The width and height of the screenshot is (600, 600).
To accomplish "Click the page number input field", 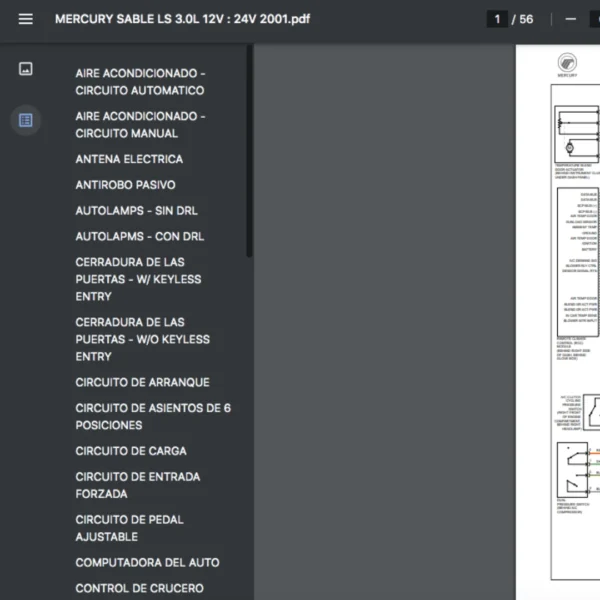I will point(497,19).
